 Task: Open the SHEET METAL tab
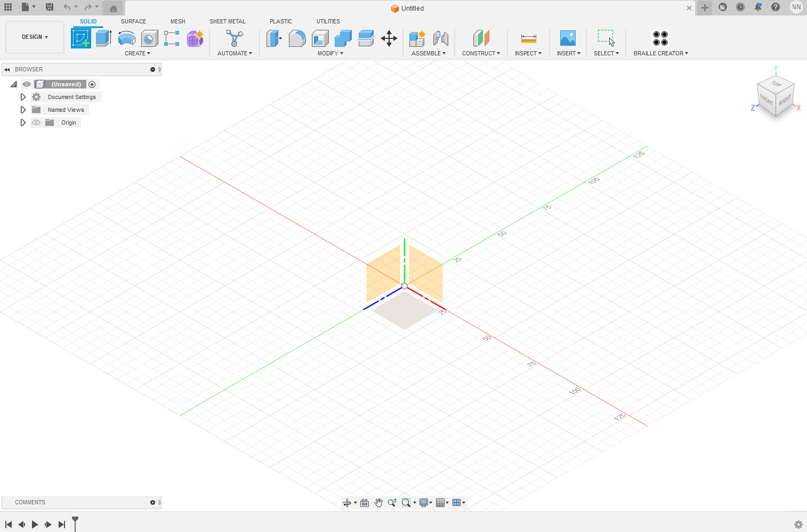coord(228,21)
